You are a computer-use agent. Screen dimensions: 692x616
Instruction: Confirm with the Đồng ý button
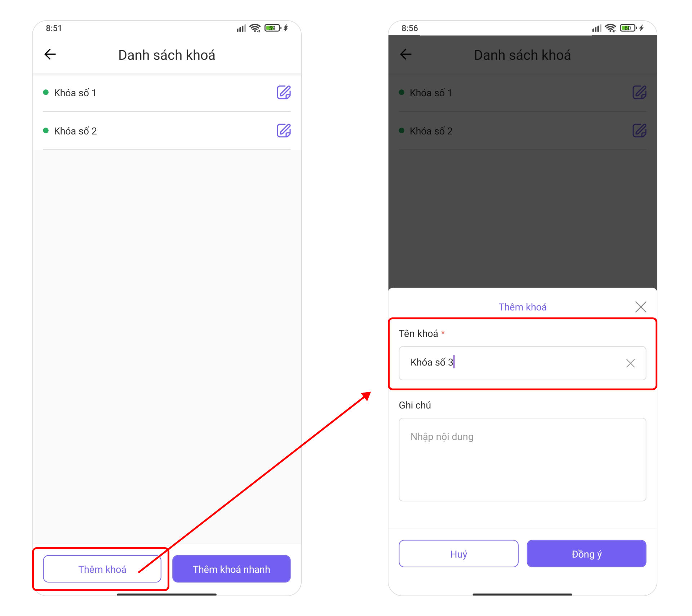586,554
